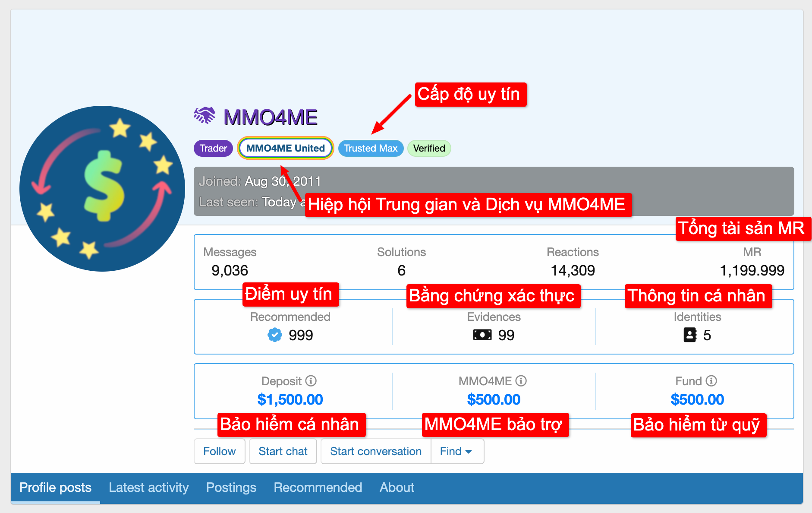Open the $500.00 MMO4ME amount

pyautogui.click(x=494, y=399)
